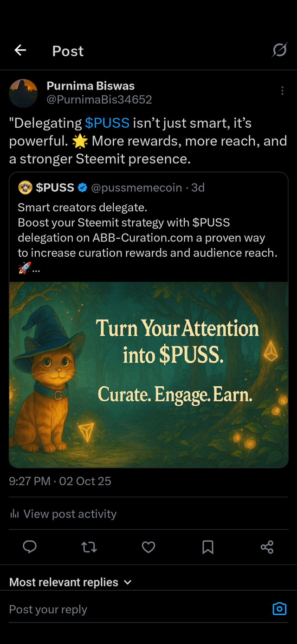Tap the Grok icon in header
Screen dimensions: 297x644
point(279,50)
